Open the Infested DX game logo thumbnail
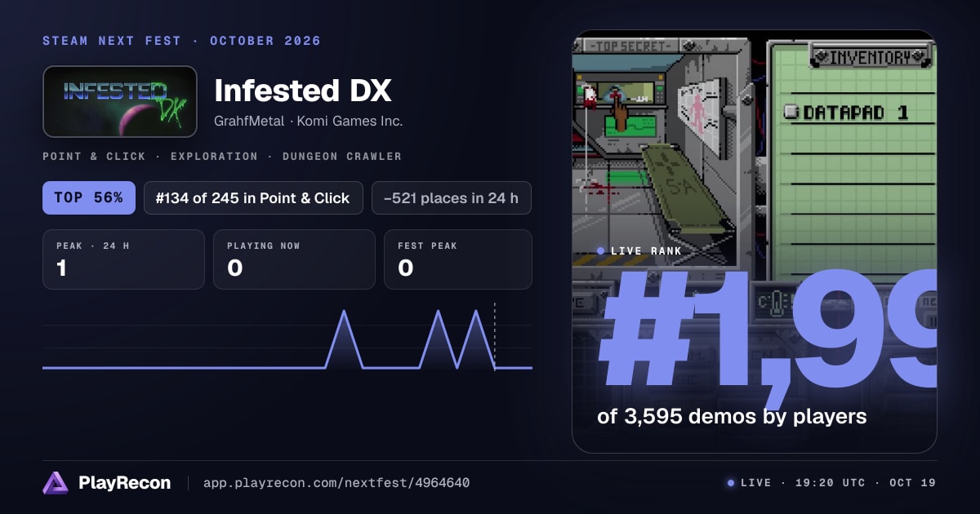Screen dimensions: 980x514 click(x=120, y=101)
